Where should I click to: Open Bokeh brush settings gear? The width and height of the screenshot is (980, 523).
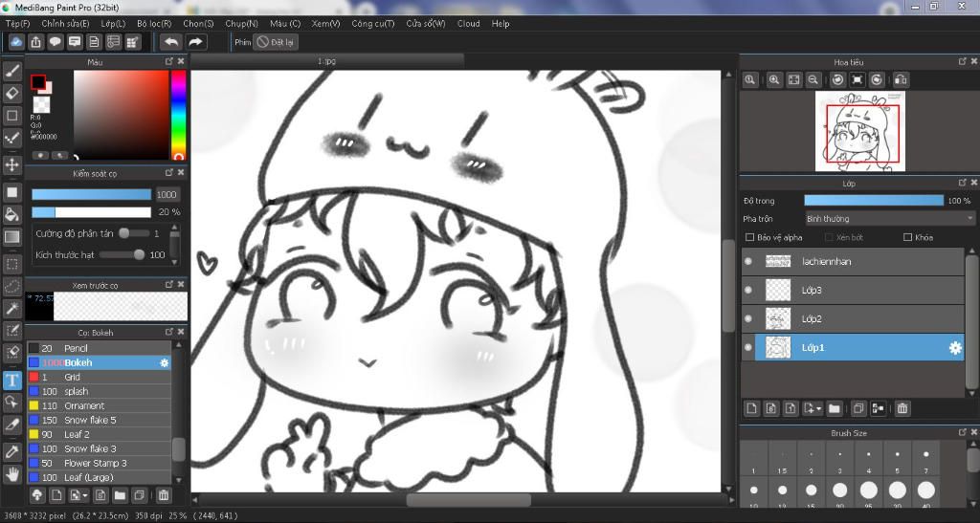coord(165,362)
